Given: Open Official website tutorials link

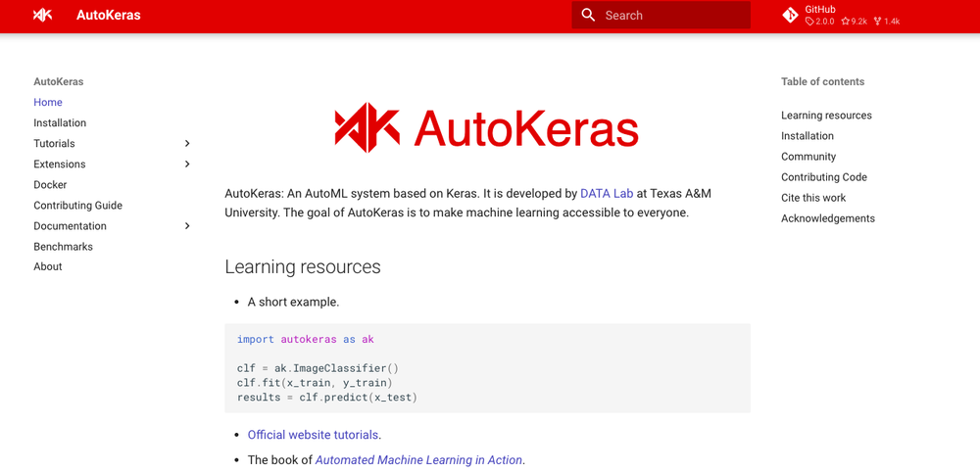Looking at the screenshot, I should coord(314,435).
